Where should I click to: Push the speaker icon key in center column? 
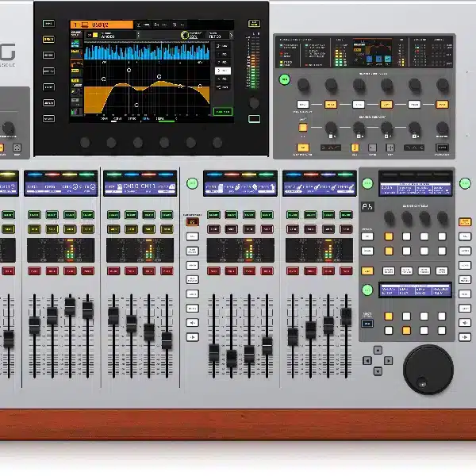(193, 323)
